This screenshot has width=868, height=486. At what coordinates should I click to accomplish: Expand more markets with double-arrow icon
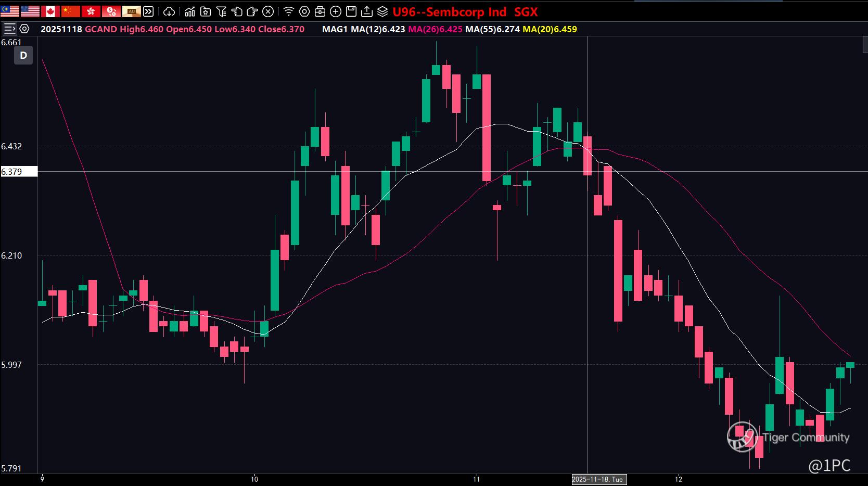(148, 11)
